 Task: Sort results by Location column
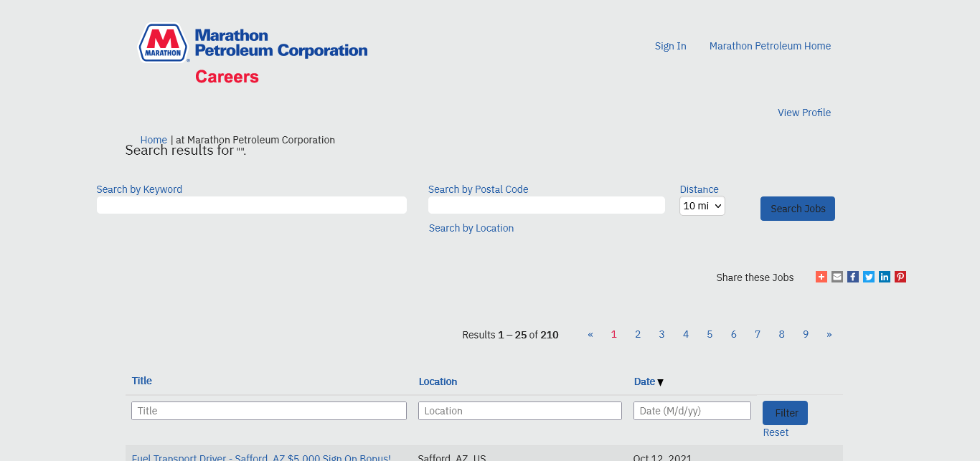pos(438,381)
